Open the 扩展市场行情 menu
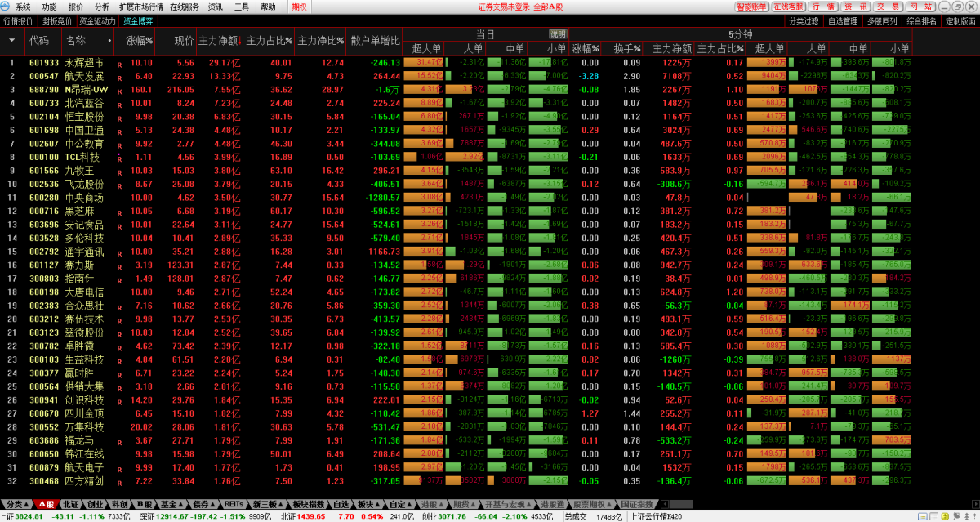The image size is (980, 522). tap(142, 7)
